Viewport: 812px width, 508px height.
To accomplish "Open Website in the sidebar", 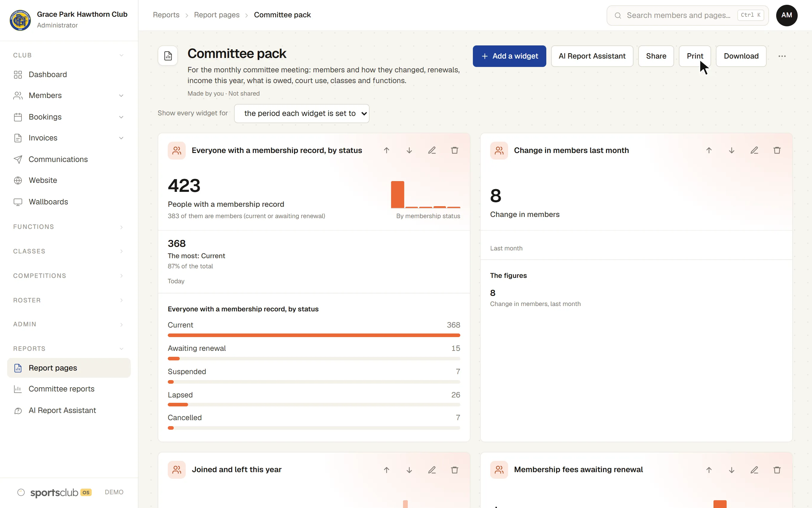I will tap(69, 180).
